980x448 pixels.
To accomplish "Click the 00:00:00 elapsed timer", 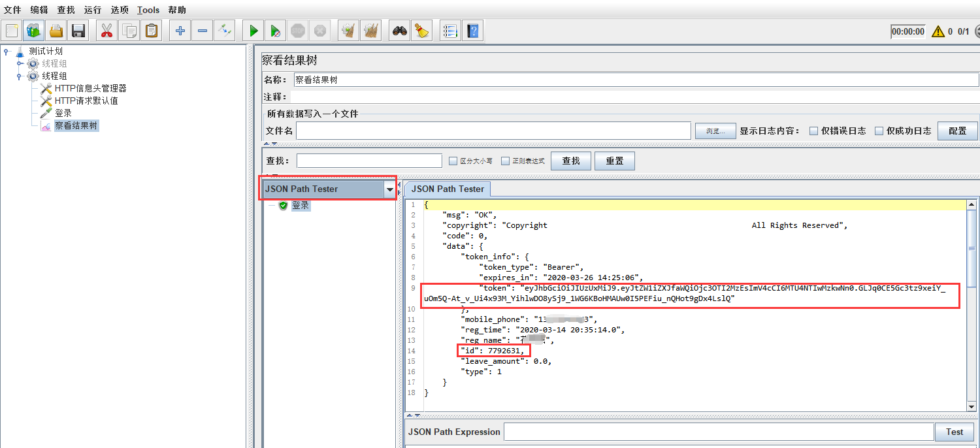I will pyautogui.click(x=908, y=31).
